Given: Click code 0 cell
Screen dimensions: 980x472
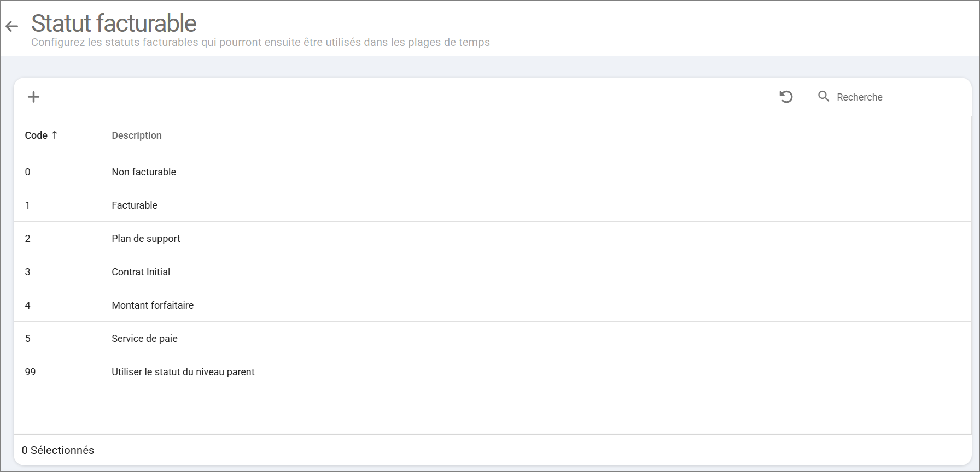Looking at the screenshot, I should (x=27, y=172).
